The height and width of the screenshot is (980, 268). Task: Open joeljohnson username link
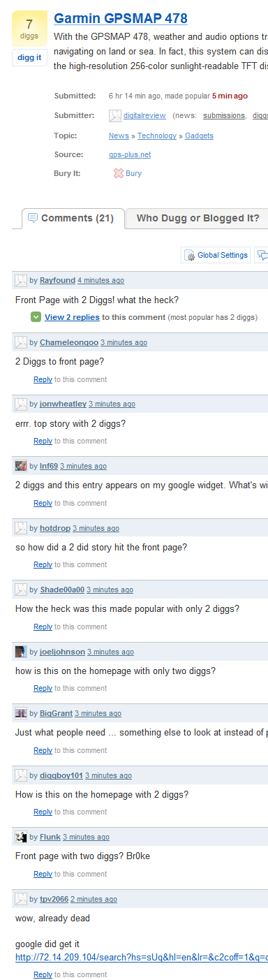tap(62, 652)
